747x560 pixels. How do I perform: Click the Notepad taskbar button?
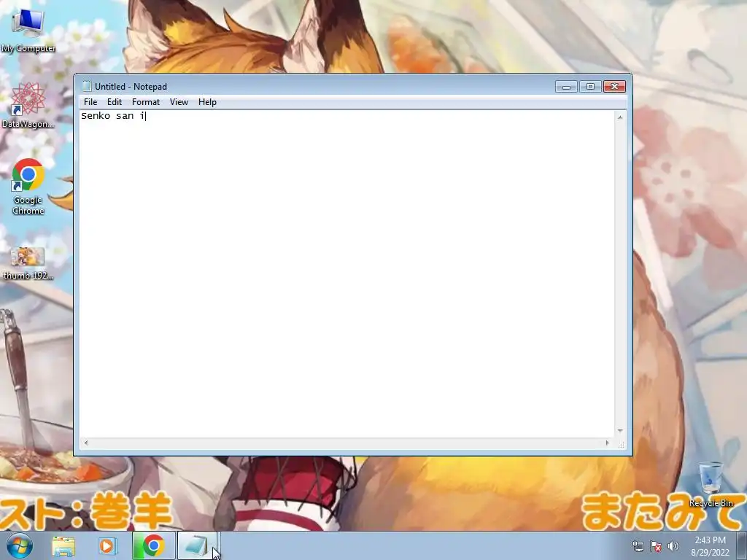point(198,545)
